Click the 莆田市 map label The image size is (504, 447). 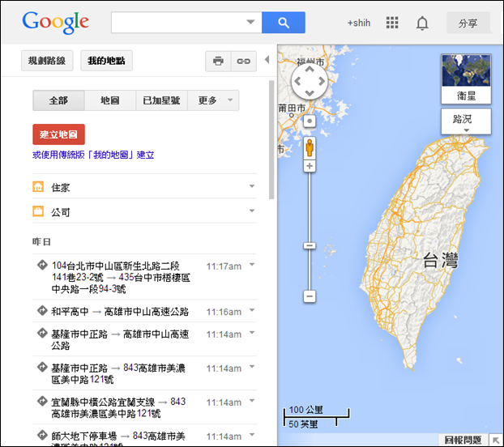tap(291, 109)
